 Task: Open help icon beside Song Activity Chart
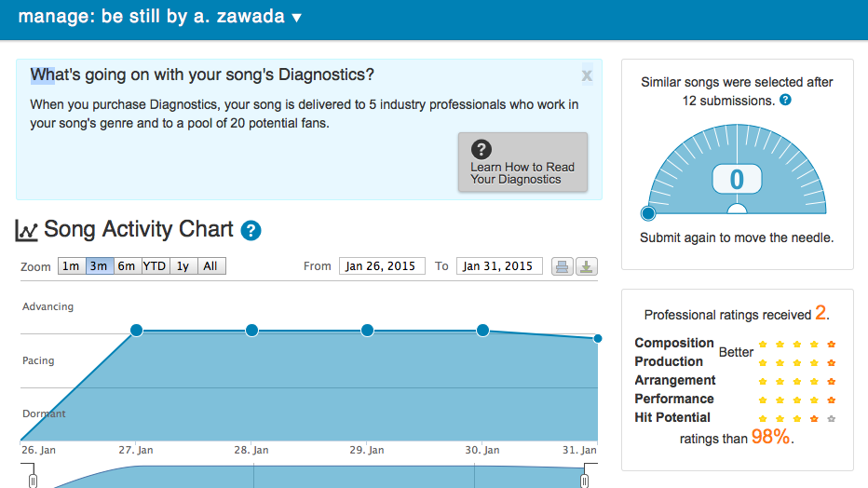coord(251,230)
